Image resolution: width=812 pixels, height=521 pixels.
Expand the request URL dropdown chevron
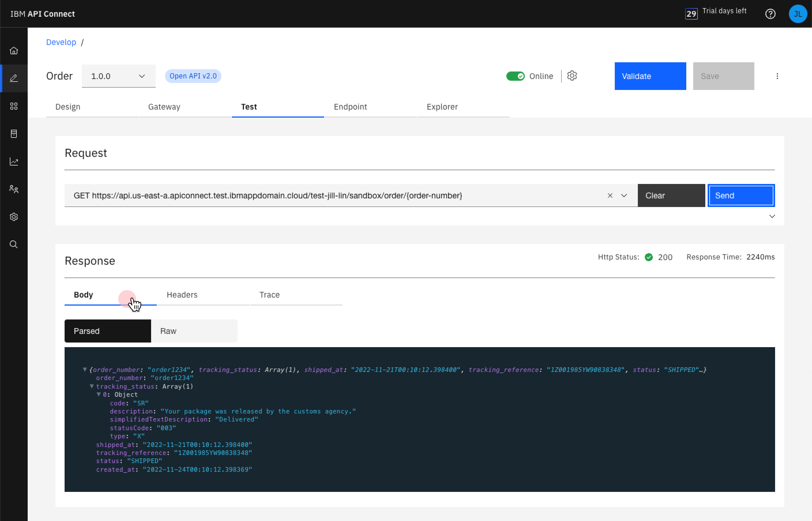click(x=624, y=195)
